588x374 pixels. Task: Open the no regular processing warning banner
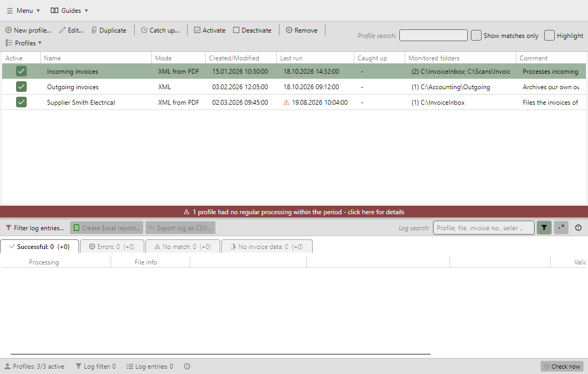click(294, 212)
